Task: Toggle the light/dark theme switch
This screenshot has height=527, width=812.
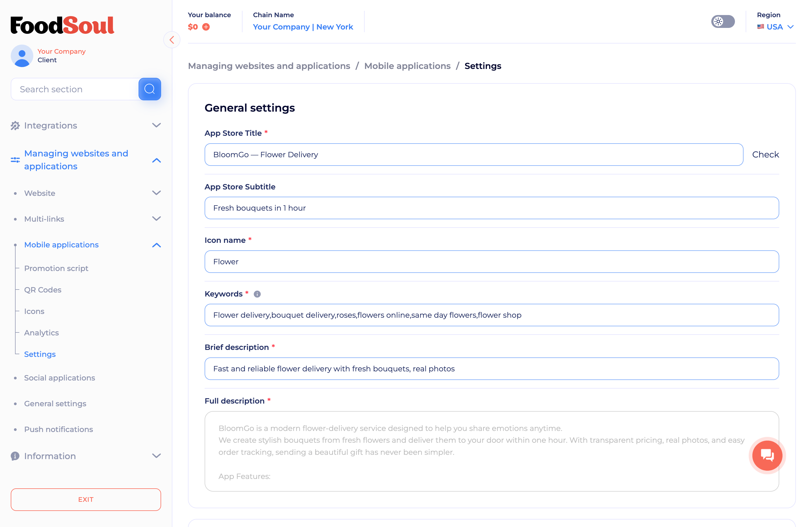Action: (x=723, y=21)
